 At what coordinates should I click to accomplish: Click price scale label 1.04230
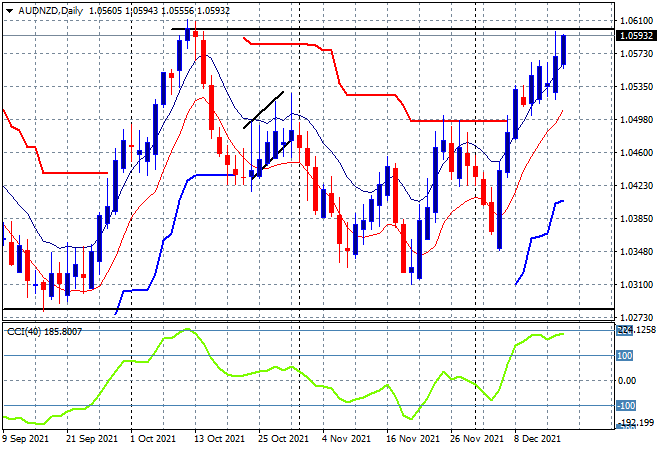pyautogui.click(x=636, y=186)
